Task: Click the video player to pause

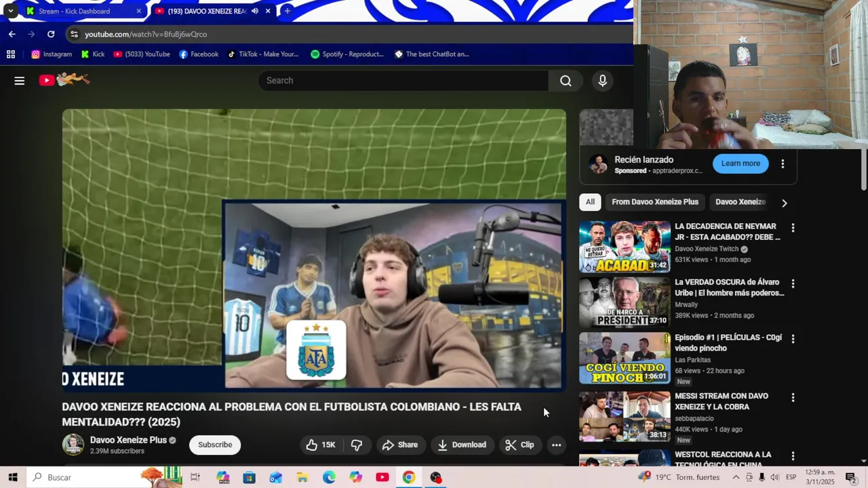Action: (314, 251)
